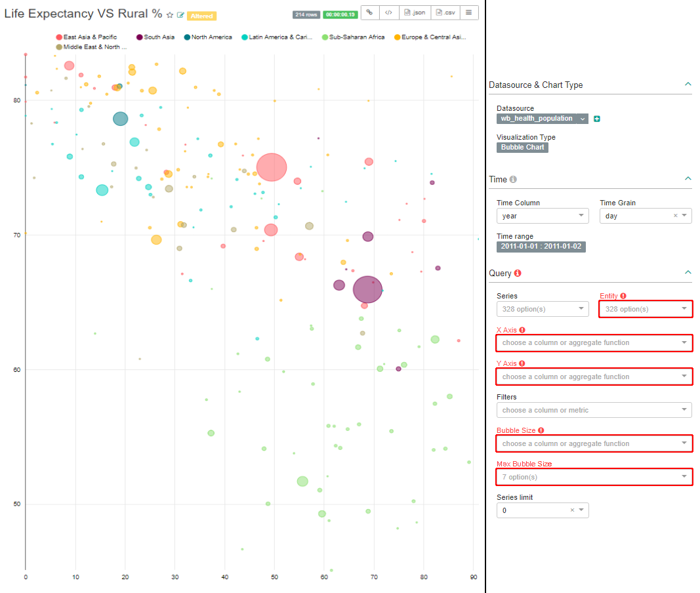Favorite the chart with the star icon
700x593 pixels.
pyautogui.click(x=169, y=14)
